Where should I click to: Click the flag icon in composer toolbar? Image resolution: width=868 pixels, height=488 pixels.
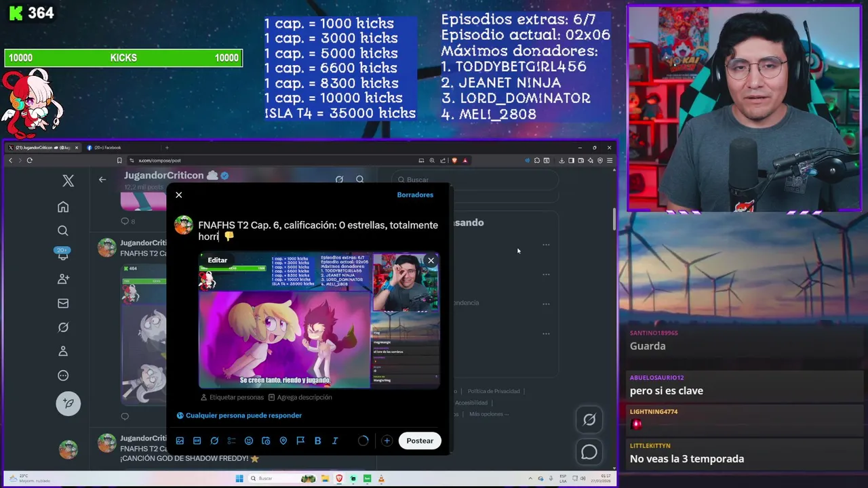(x=300, y=441)
